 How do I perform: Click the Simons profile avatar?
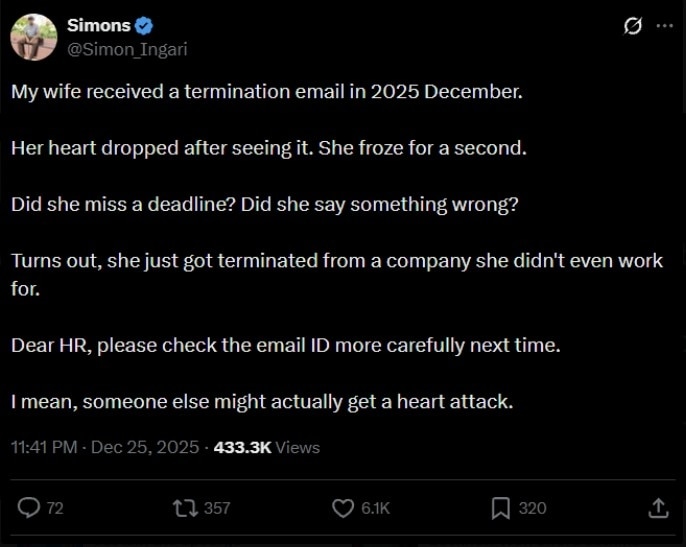coord(33,37)
